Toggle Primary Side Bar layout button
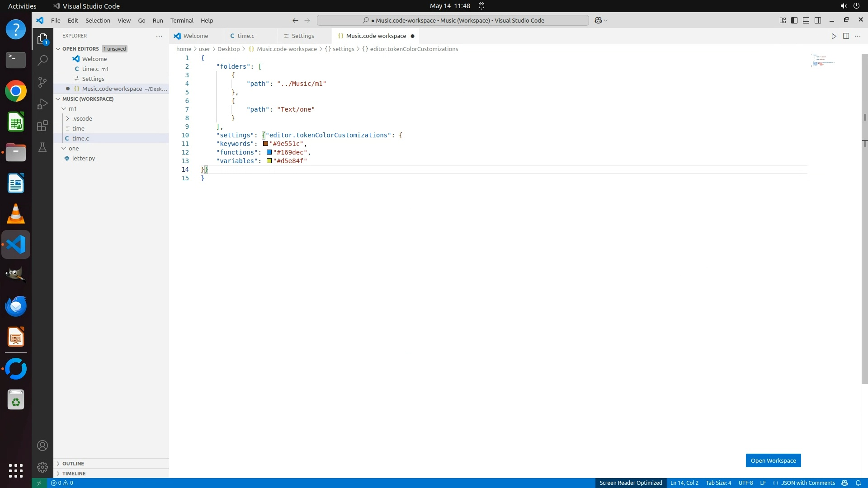Screen dimensions: 868x488 point(794,20)
